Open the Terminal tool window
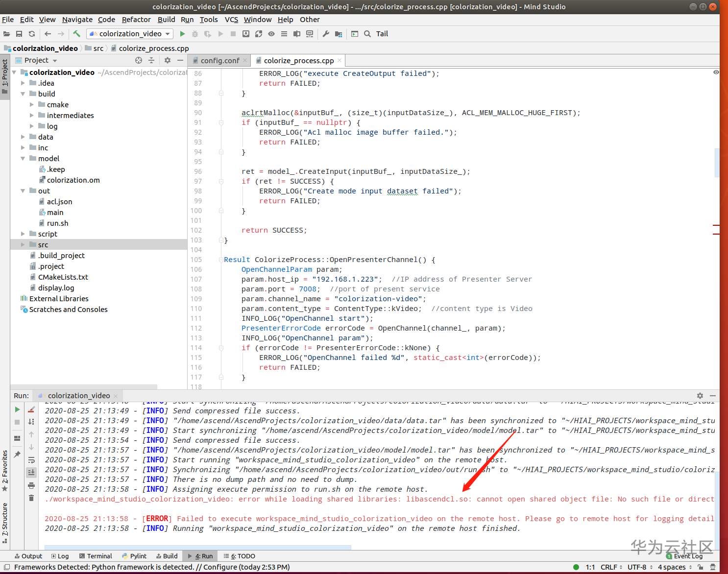 96,556
